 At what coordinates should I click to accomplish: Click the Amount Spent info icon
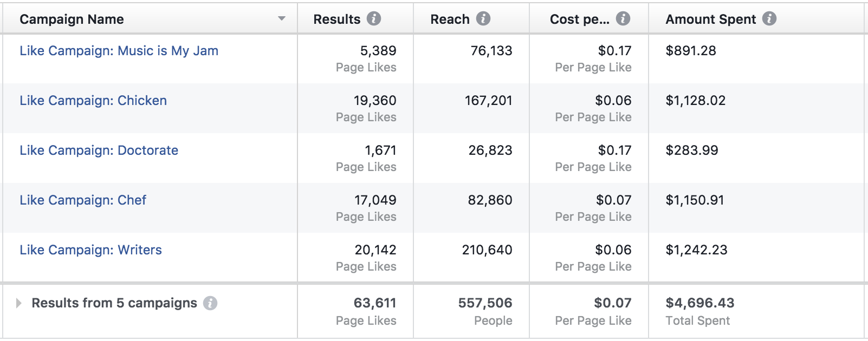click(x=769, y=19)
